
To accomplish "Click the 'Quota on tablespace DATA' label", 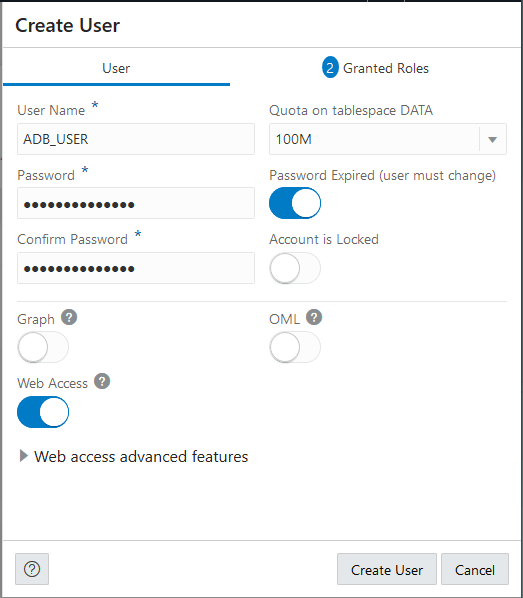I will pyautogui.click(x=351, y=111).
